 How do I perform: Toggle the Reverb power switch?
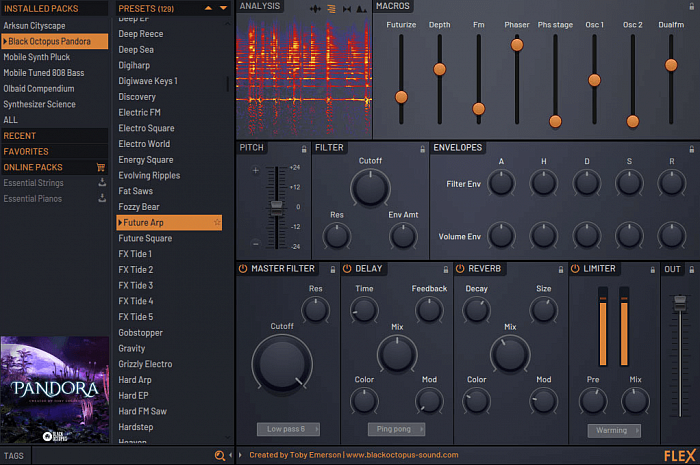(460, 269)
